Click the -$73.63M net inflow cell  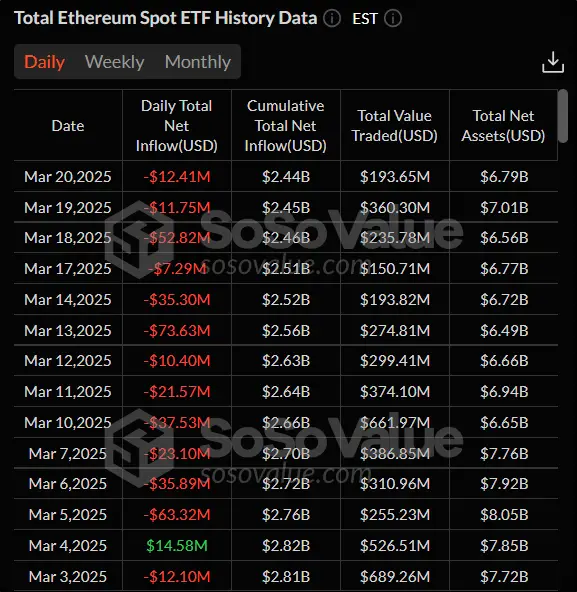point(177,330)
